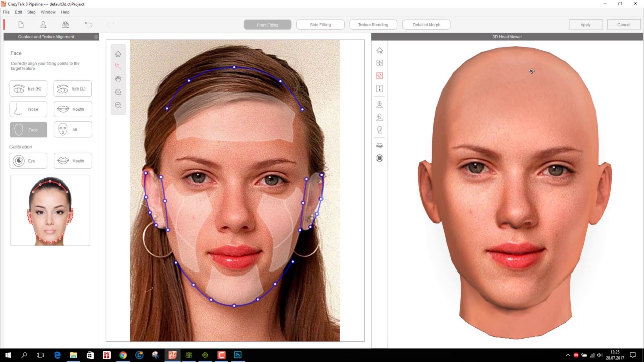The height and width of the screenshot is (362, 644).
Task: Select the Eye (R) fitting button
Action: tap(28, 88)
